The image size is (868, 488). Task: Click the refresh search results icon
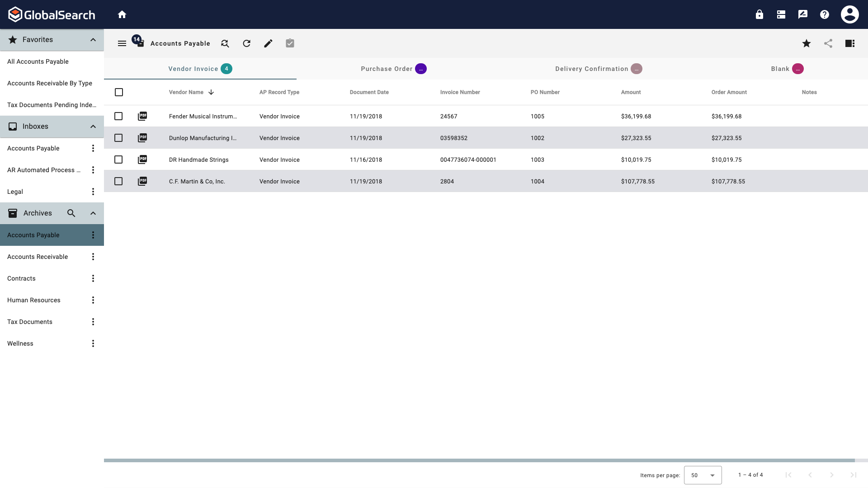pos(246,43)
